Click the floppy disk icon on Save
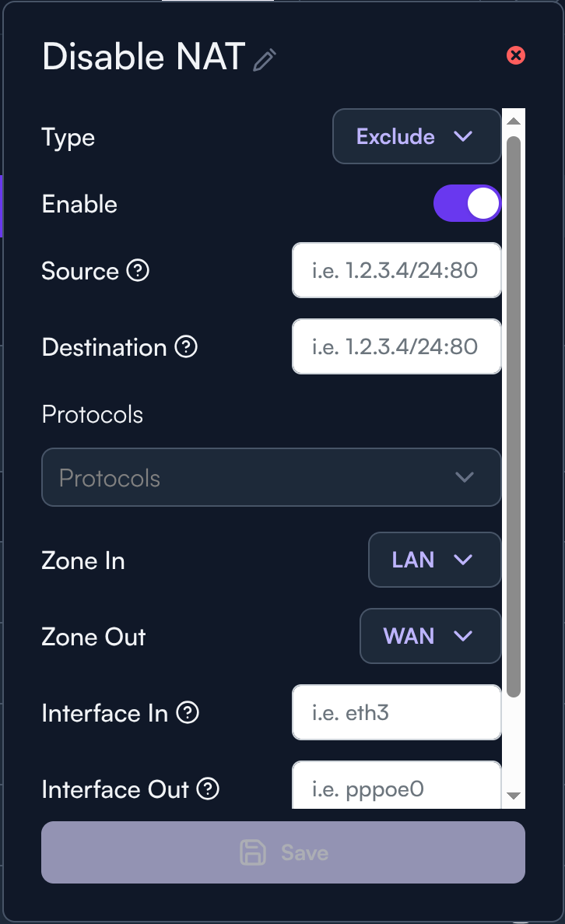Screen dimensions: 565x924 pos(253,852)
